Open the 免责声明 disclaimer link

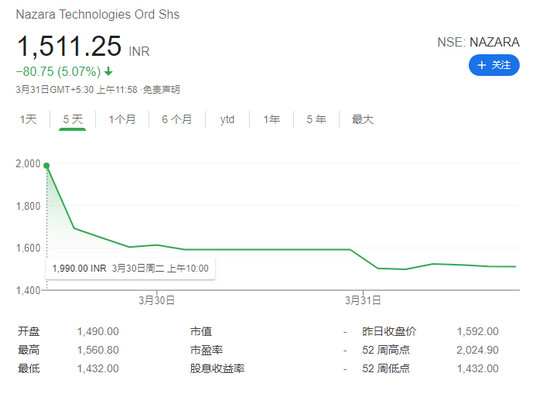click(162, 90)
